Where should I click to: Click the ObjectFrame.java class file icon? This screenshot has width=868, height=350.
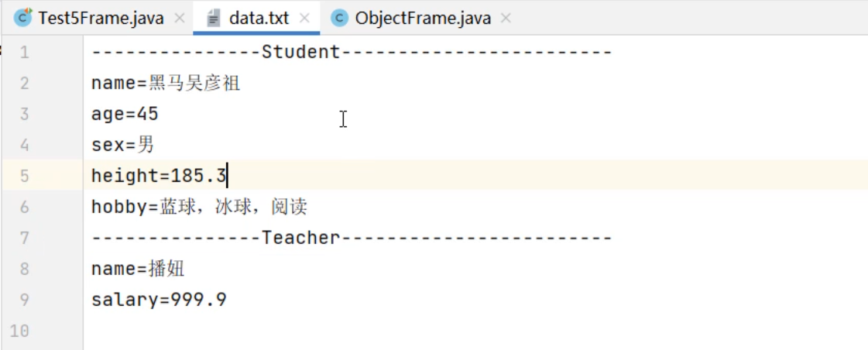(339, 18)
